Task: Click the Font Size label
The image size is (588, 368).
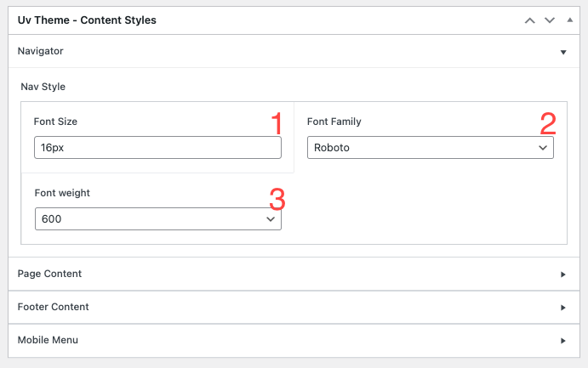Action: point(55,122)
